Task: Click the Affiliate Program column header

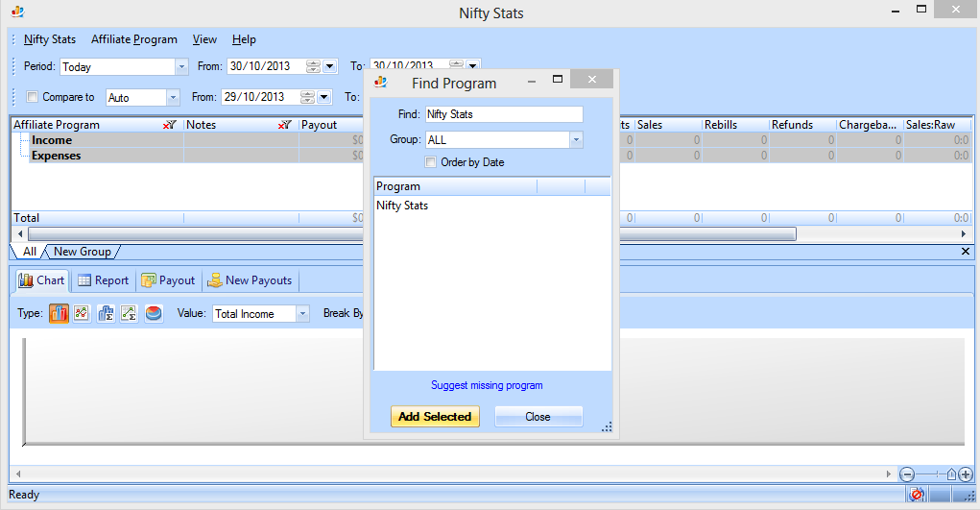Action: (98, 125)
